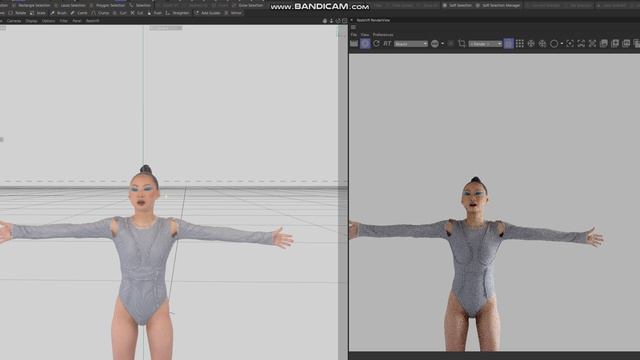Image resolution: width=640 pixels, height=360 pixels.
Task: Select the Rectangle Selection tool
Action: point(31,5)
